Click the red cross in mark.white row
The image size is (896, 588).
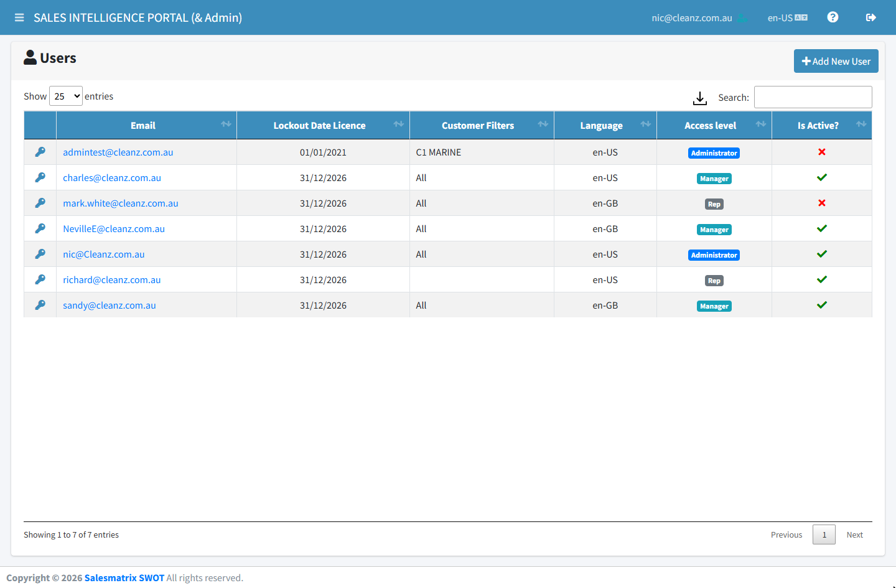(822, 203)
